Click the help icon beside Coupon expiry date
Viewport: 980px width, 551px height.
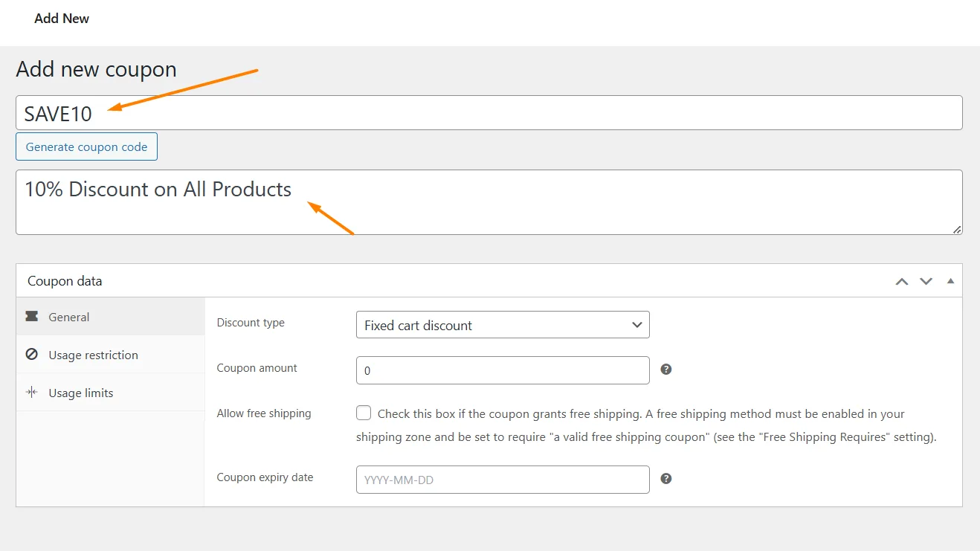pyautogui.click(x=666, y=478)
